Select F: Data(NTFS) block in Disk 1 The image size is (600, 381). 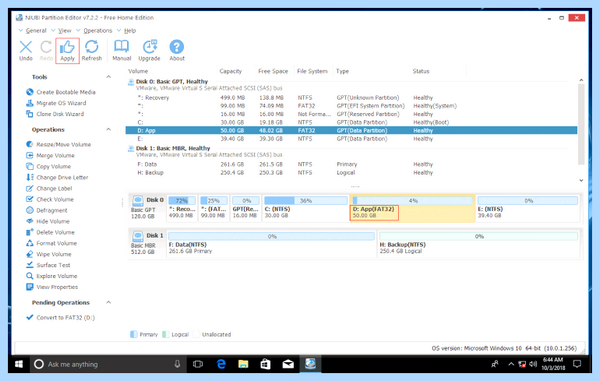coord(271,244)
